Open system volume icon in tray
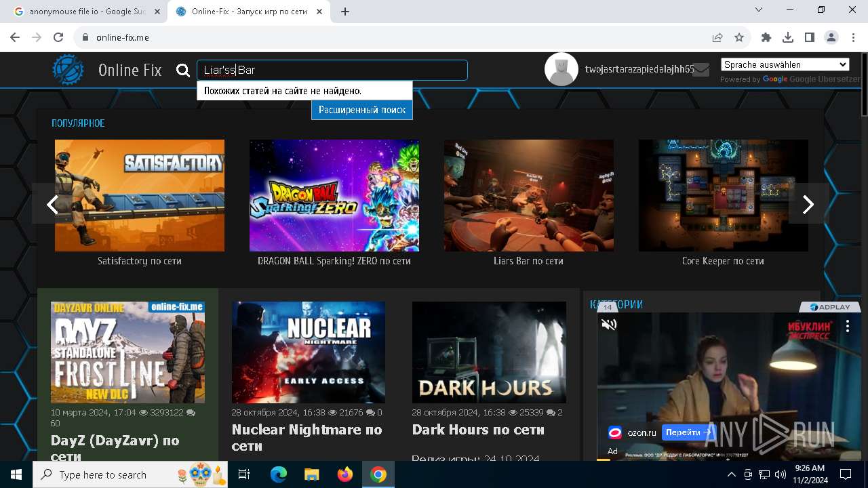The height and width of the screenshot is (488, 868). [x=780, y=474]
